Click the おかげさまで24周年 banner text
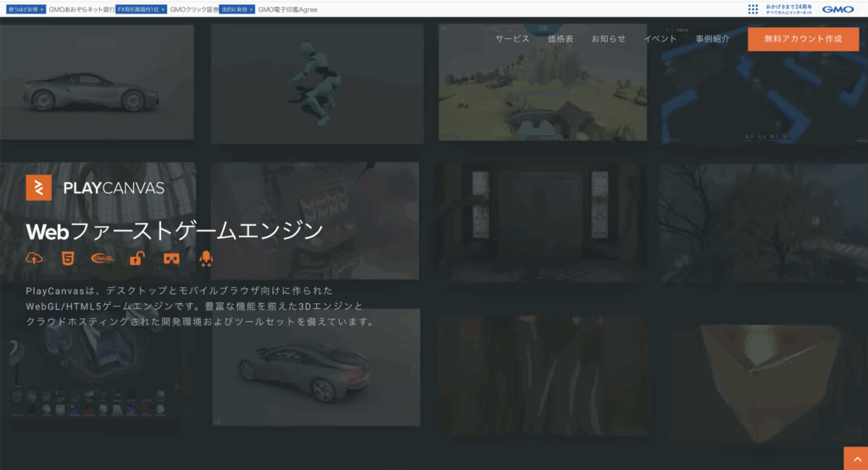The width and height of the screenshot is (868, 470). 789,9
